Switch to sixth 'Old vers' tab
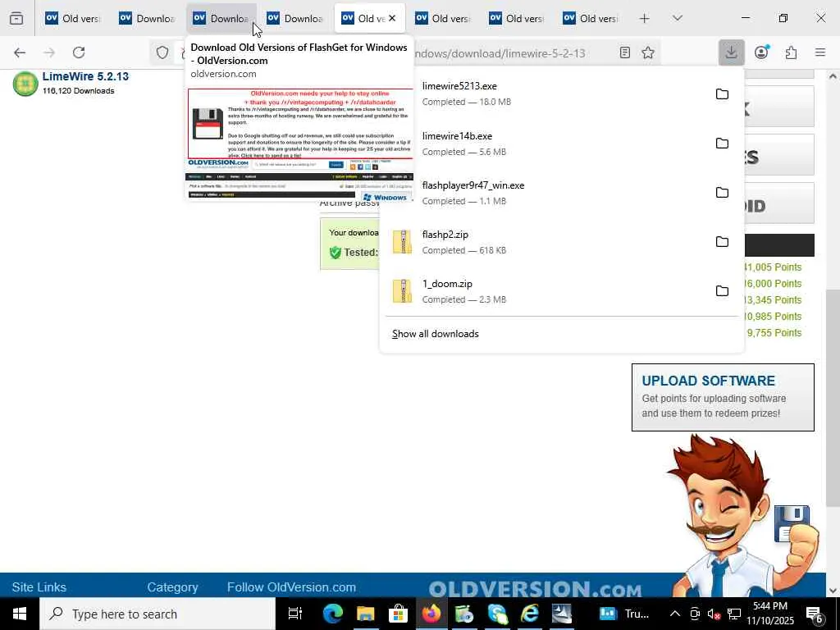This screenshot has height=630, width=840. [x=443, y=18]
